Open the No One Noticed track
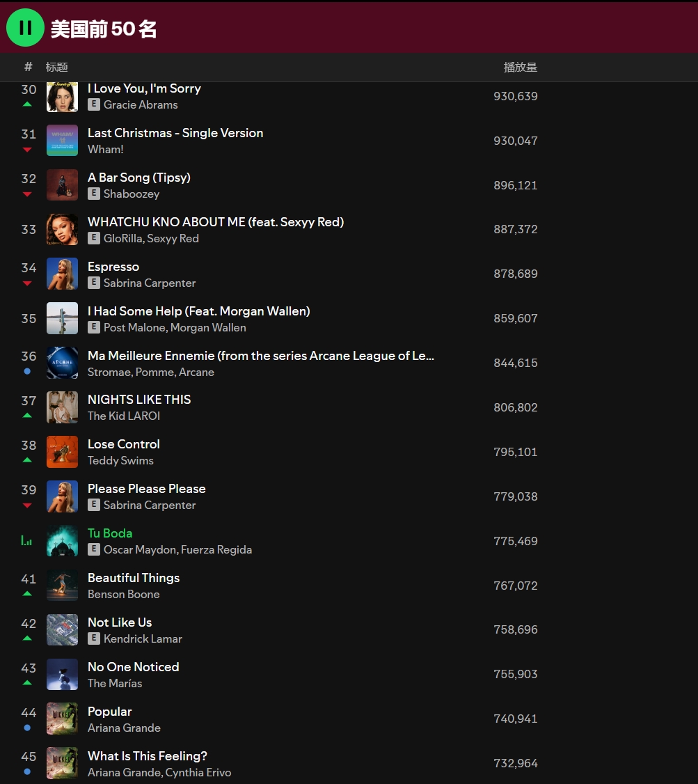This screenshot has height=784, width=698. click(x=134, y=666)
